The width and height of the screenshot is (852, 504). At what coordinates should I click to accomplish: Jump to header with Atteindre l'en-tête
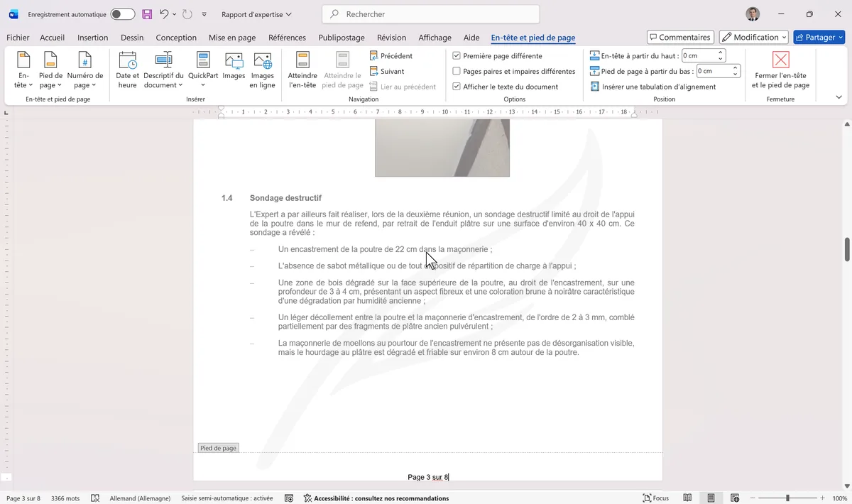pos(302,70)
